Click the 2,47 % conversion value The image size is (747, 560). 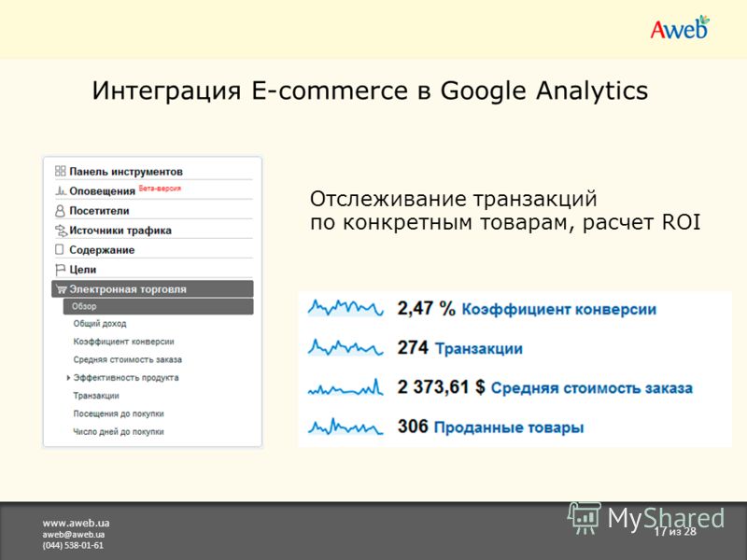point(427,309)
